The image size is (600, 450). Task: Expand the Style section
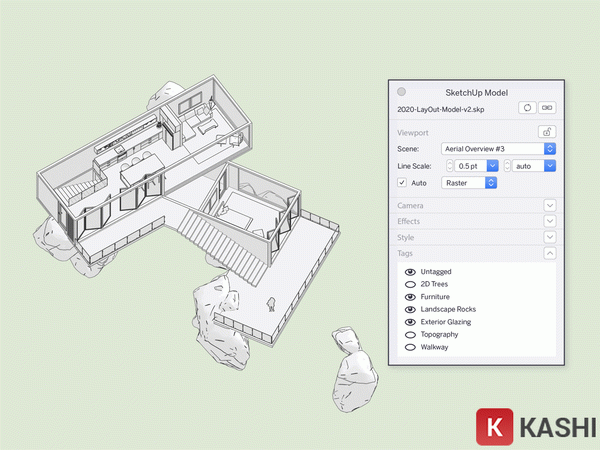click(549, 237)
